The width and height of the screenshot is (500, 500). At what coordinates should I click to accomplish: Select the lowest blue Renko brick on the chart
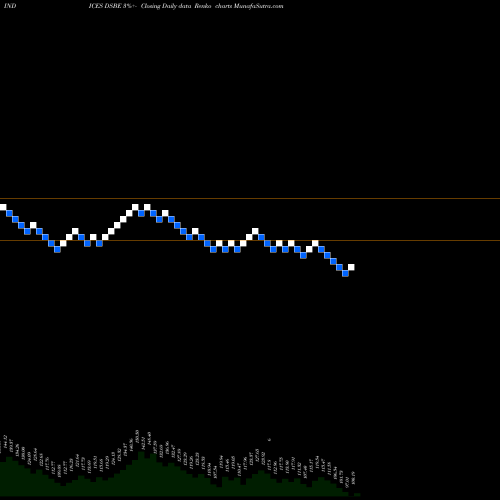coord(345,273)
